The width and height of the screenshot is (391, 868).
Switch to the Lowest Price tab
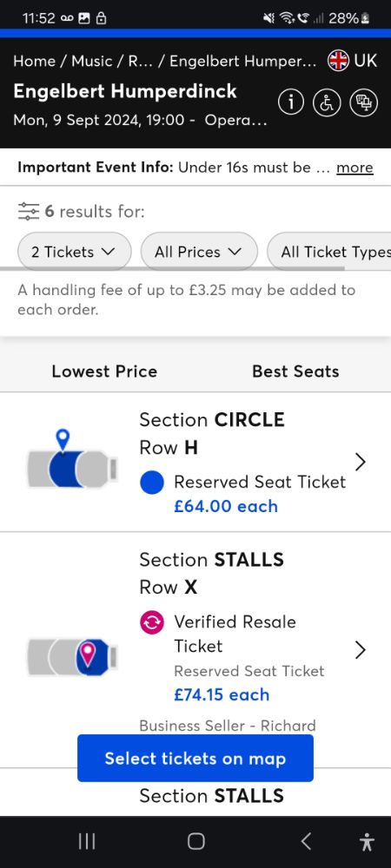[x=104, y=372]
